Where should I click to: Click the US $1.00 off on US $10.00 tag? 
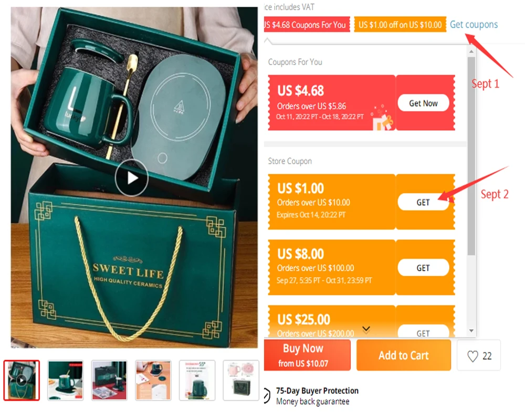click(400, 25)
